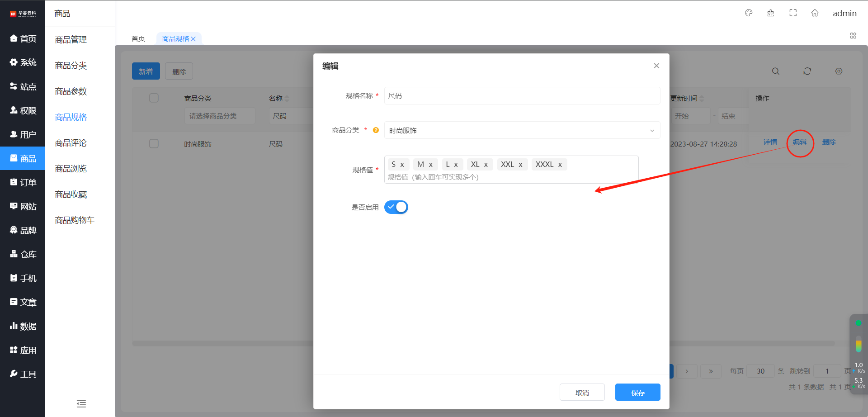The image size is (868, 417).
Task: Check the 时尚服饰 row checkbox
Action: point(154,144)
